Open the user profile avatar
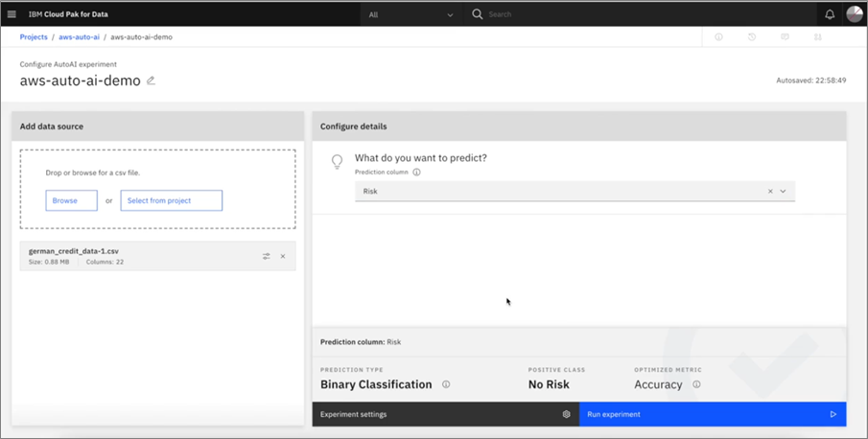The image size is (868, 439). click(855, 13)
